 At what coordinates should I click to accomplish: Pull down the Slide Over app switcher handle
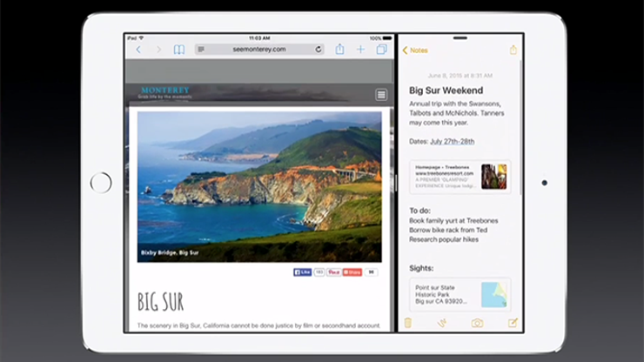460,39
